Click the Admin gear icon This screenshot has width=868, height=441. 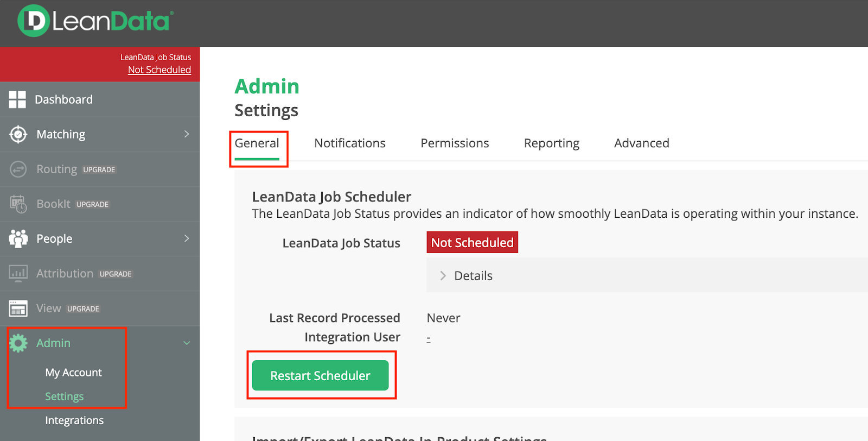click(x=18, y=343)
